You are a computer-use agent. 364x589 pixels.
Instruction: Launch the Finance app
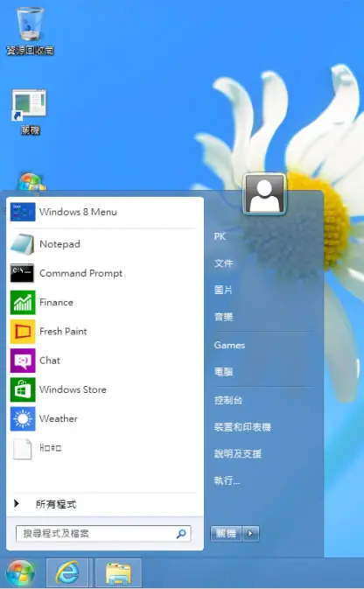(x=102, y=303)
